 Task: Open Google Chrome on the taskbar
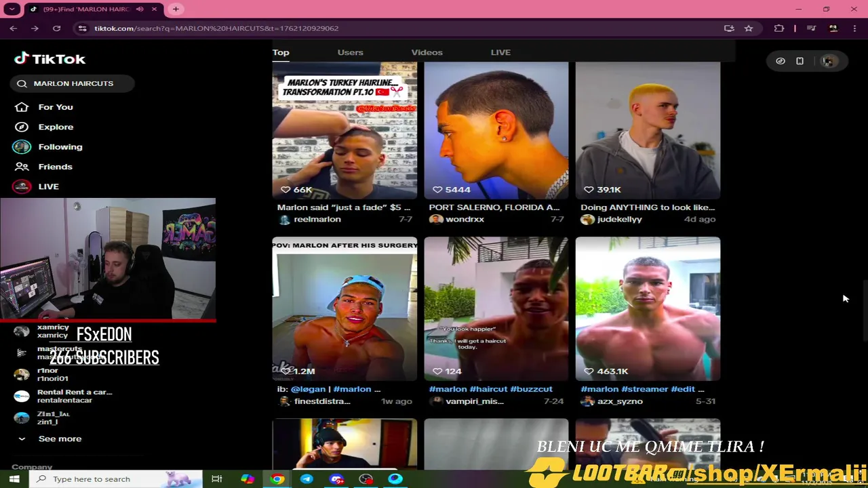[277, 479]
